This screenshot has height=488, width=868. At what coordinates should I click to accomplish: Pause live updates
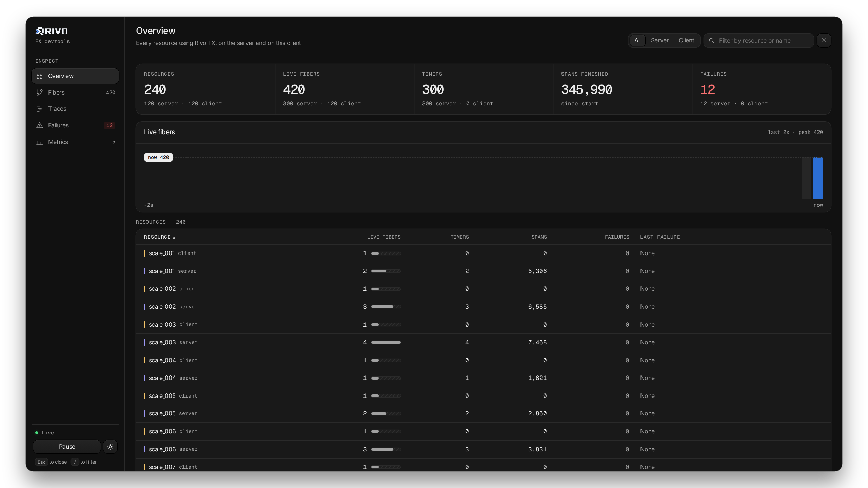point(67,447)
